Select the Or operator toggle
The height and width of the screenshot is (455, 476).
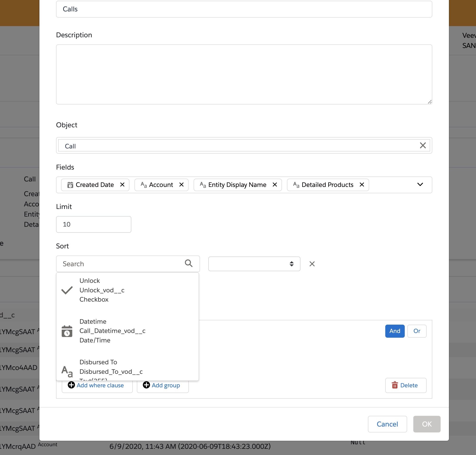[417, 331]
